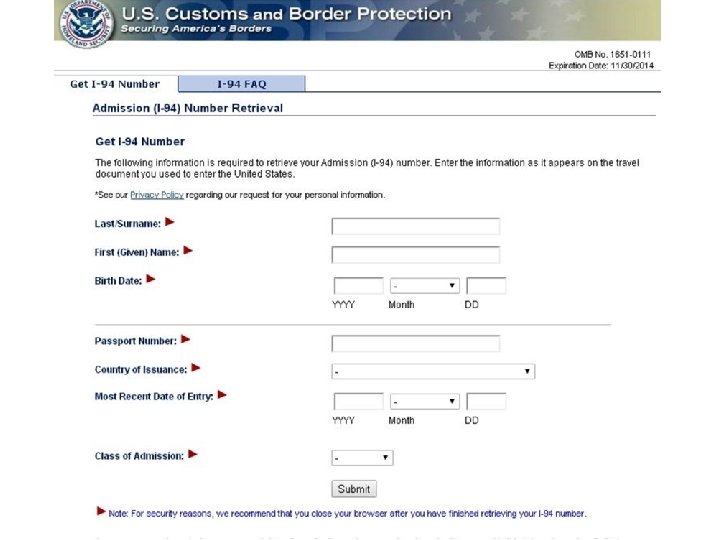720x540 pixels.
Task: Click the red arrow next to Class of Admission
Action: point(193,455)
